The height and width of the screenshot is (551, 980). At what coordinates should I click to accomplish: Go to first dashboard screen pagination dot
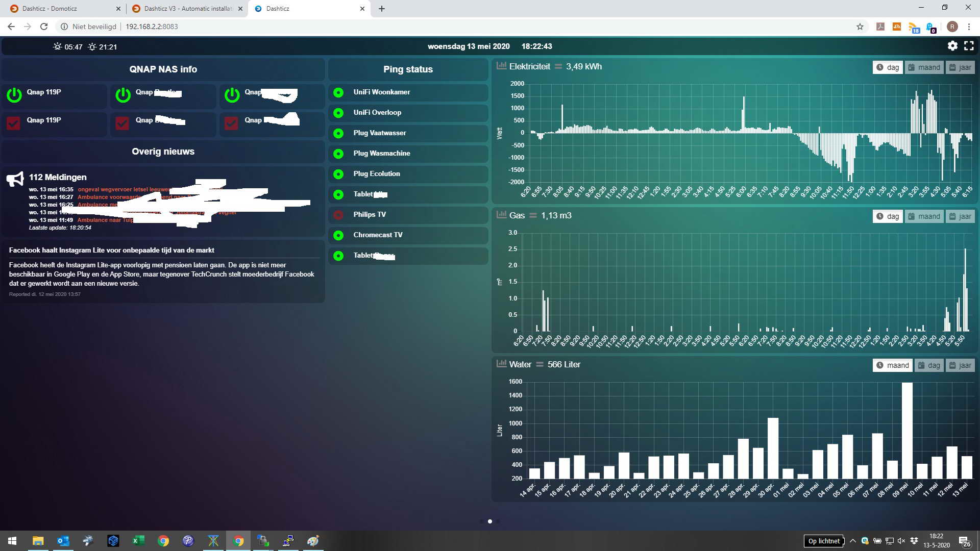pyautogui.click(x=482, y=521)
